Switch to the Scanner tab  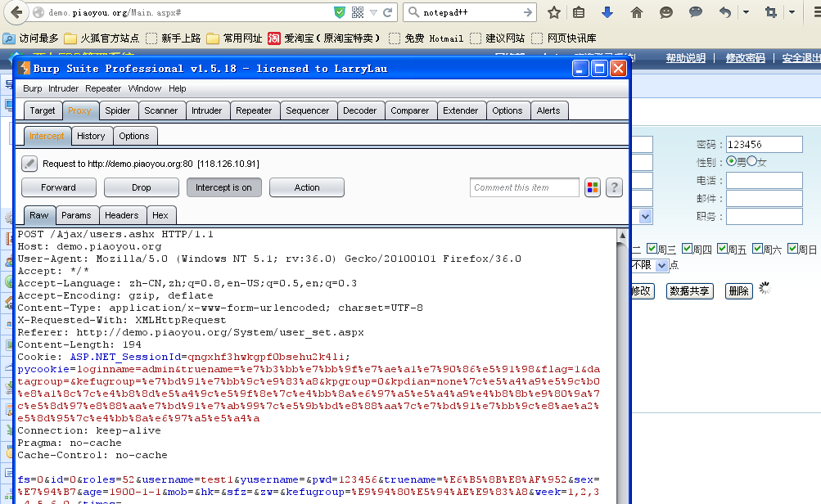tap(161, 110)
